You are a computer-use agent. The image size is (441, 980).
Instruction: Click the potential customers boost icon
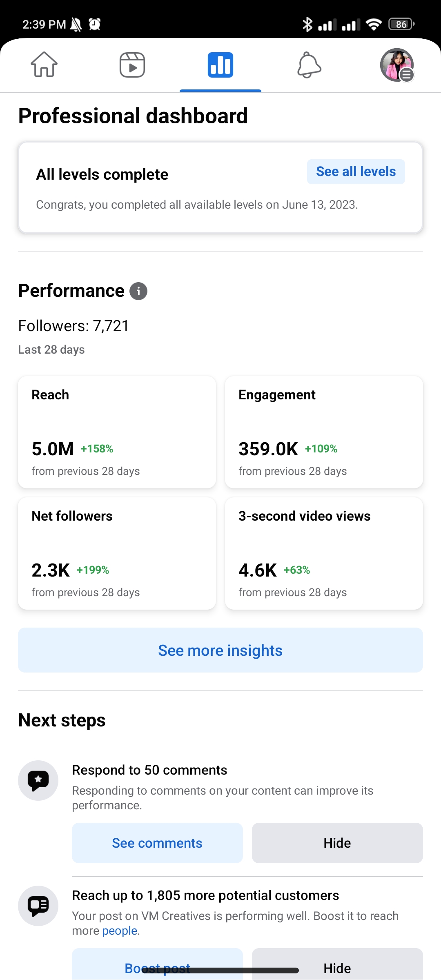click(38, 906)
